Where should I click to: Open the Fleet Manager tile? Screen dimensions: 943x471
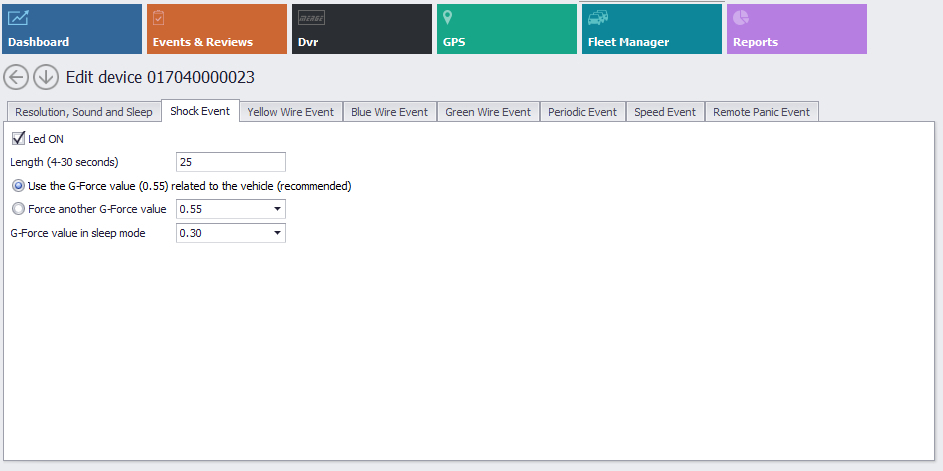tap(651, 29)
